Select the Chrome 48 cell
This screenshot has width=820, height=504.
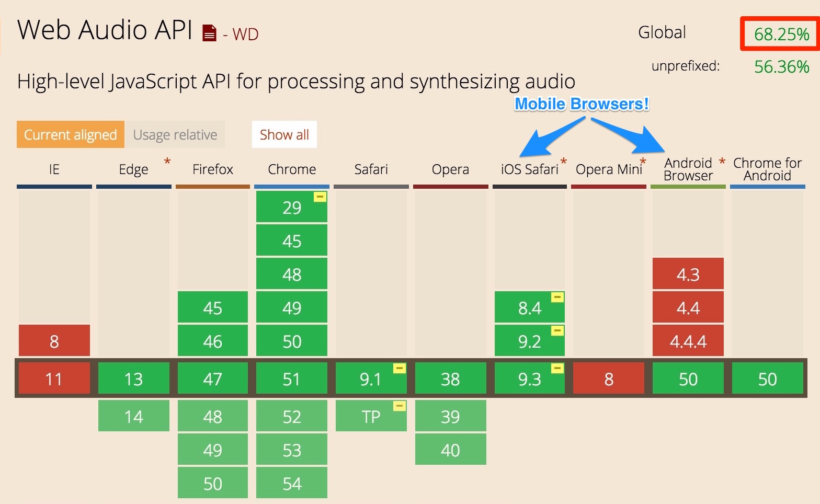click(x=292, y=273)
